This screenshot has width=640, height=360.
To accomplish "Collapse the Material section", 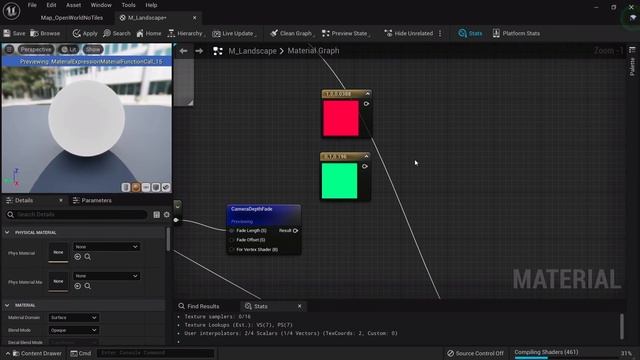I will click(x=7, y=305).
